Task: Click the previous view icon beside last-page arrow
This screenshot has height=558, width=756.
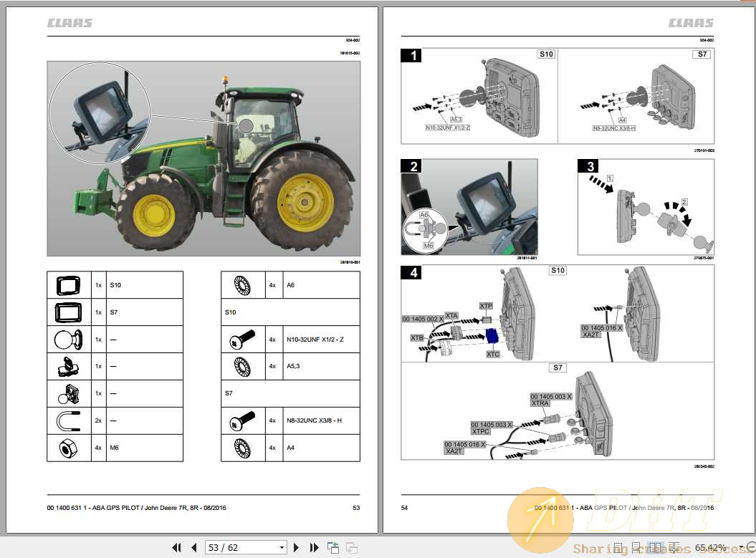Action: click(x=333, y=547)
